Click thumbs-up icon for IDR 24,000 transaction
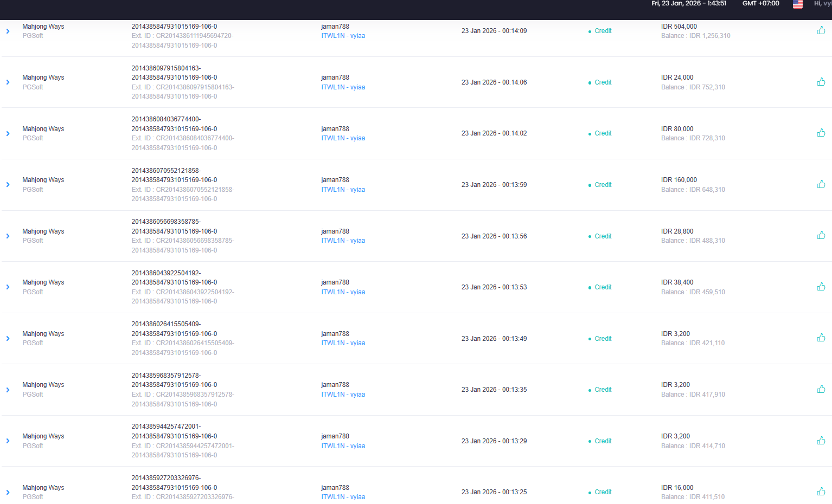The image size is (832, 504). [x=821, y=82]
